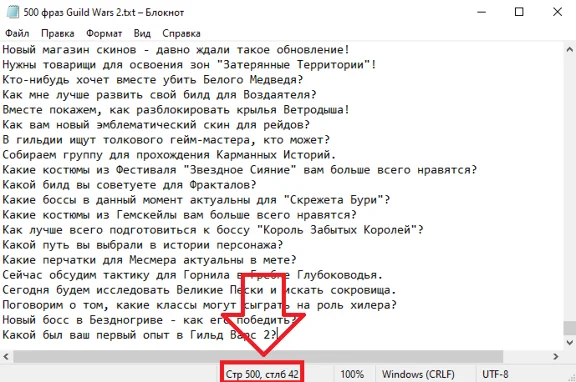Click the Windows (CRLF) status field
The width and height of the screenshot is (576, 382).
pos(418,374)
